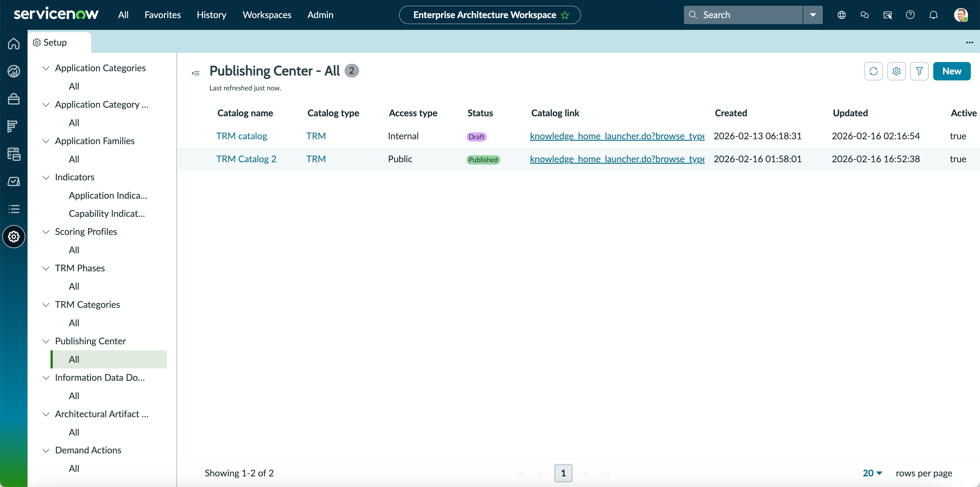Open the chat bubbles icon in header
Screen dimensions: 980x487
[x=864, y=15]
